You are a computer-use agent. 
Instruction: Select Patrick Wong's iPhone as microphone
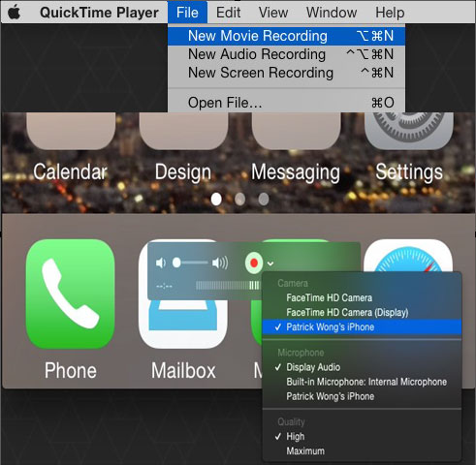(x=362, y=396)
